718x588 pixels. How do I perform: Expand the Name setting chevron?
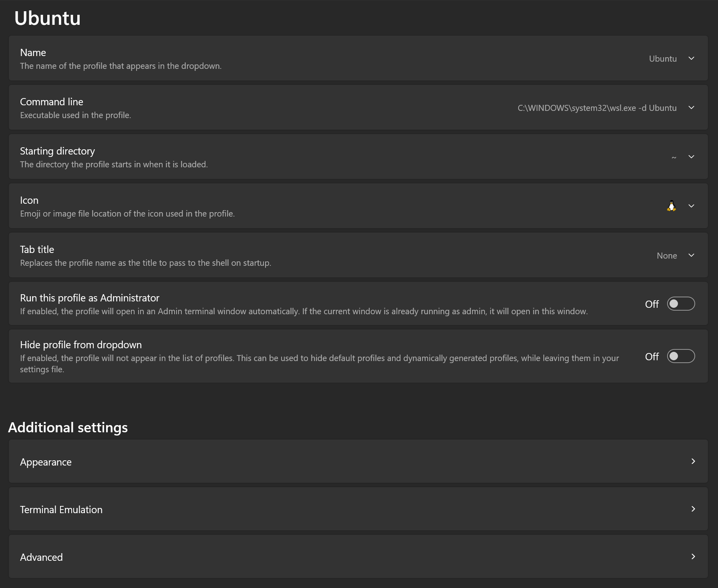[x=691, y=58]
